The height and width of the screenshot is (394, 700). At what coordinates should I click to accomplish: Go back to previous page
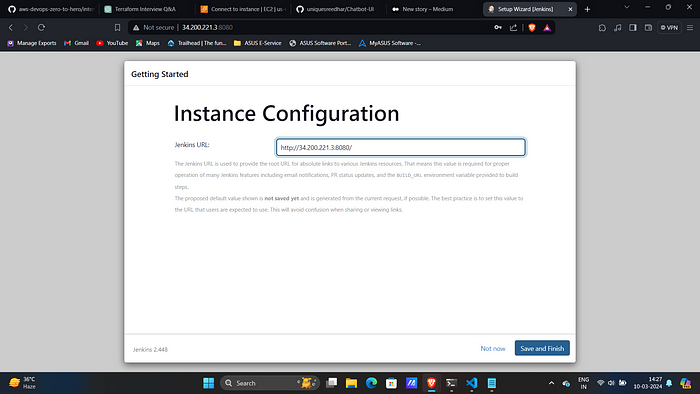pos(11,28)
